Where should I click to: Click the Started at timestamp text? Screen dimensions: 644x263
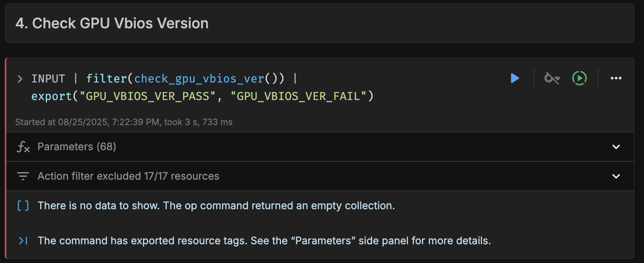coord(124,122)
